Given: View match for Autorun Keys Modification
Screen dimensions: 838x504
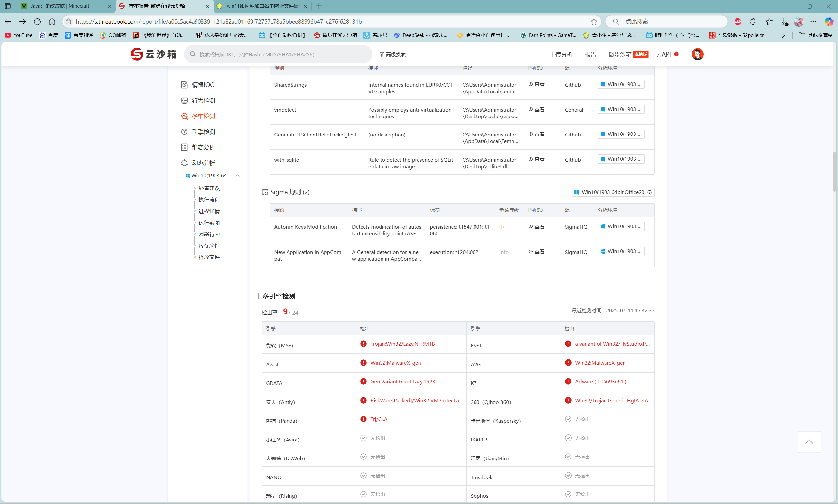Looking at the screenshot, I should 536,226.
